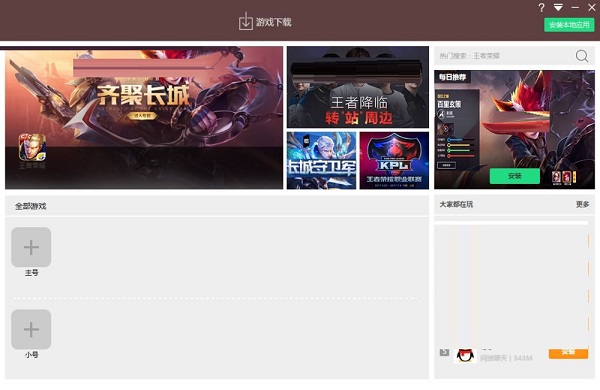This screenshot has width=600, height=390.
Task: Open the 长城守卫军 banner
Action: (321, 160)
